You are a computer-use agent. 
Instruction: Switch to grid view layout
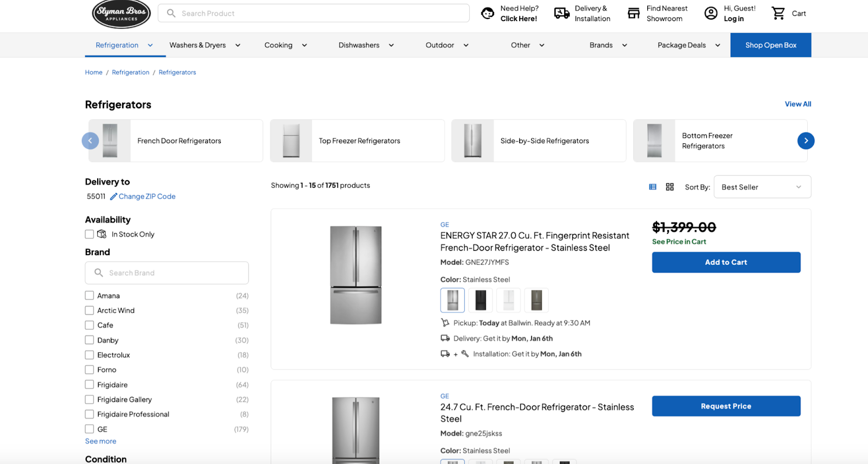click(x=670, y=187)
